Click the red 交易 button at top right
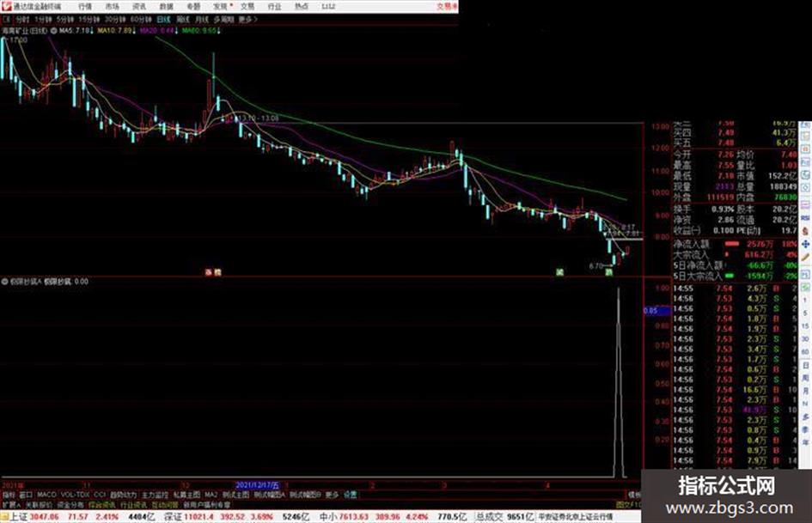This screenshot has height=523, width=812. click(447, 6)
